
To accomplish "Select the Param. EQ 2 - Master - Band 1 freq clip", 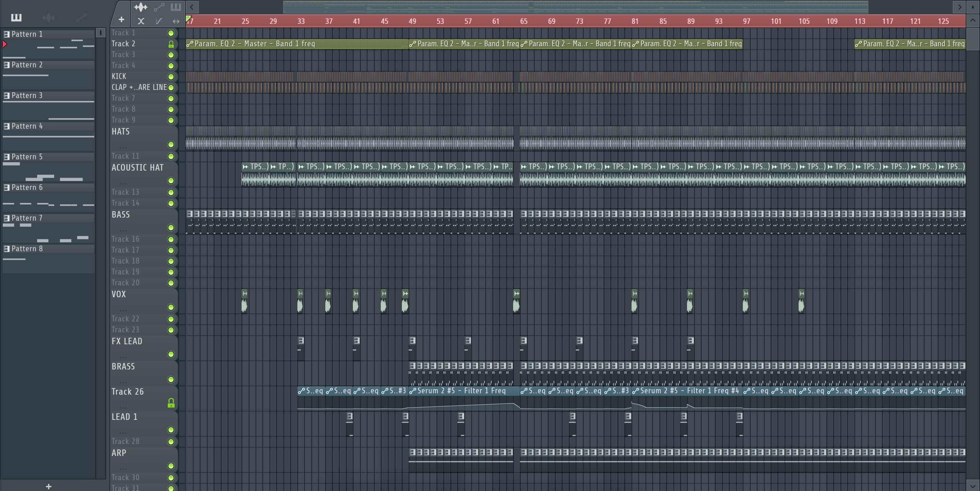I will (x=297, y=44).
